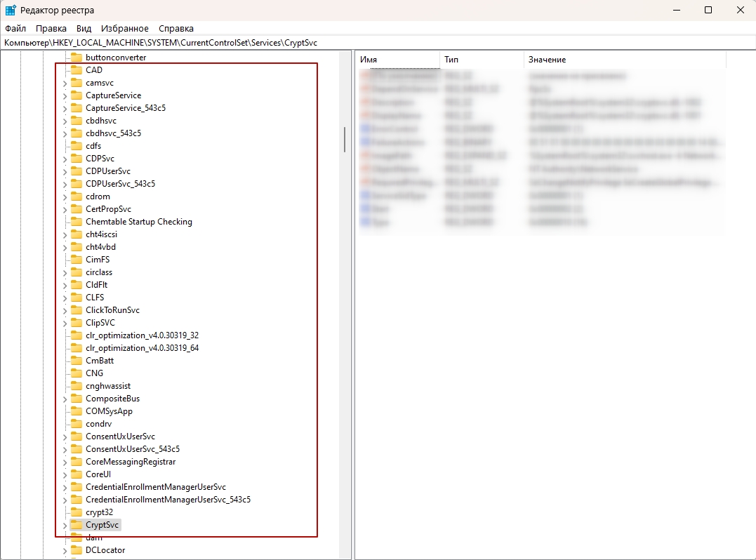Open the Справка menu

(175, 29)
